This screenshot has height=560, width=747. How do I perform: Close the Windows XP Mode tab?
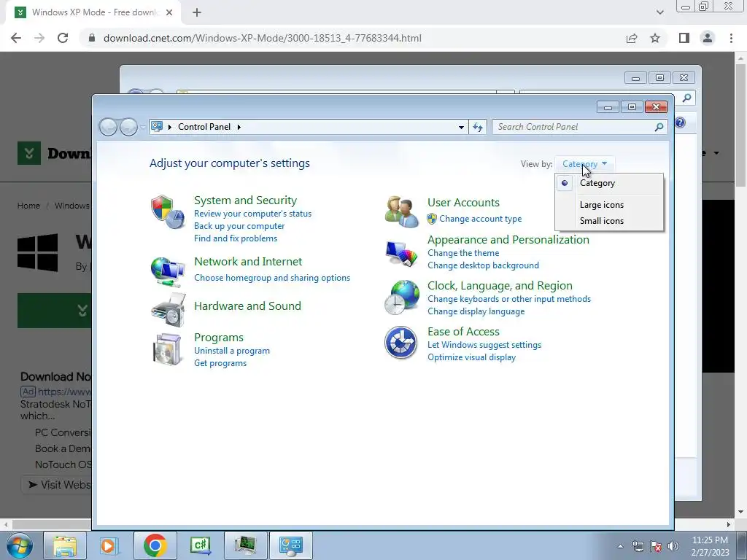click(x=169, y=12)
